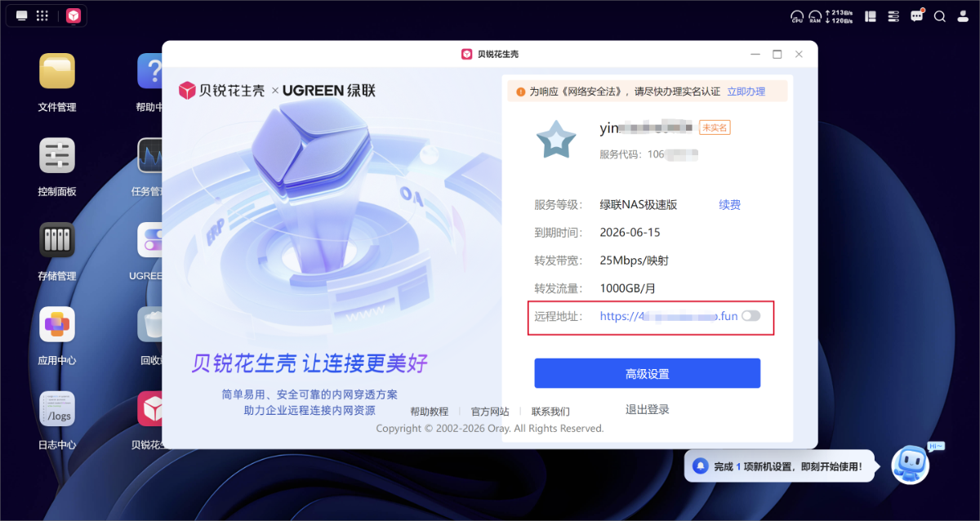Click the 2026-06-15 expiry date
Viewport: 980px width, 521px height.
click(630, 233)
